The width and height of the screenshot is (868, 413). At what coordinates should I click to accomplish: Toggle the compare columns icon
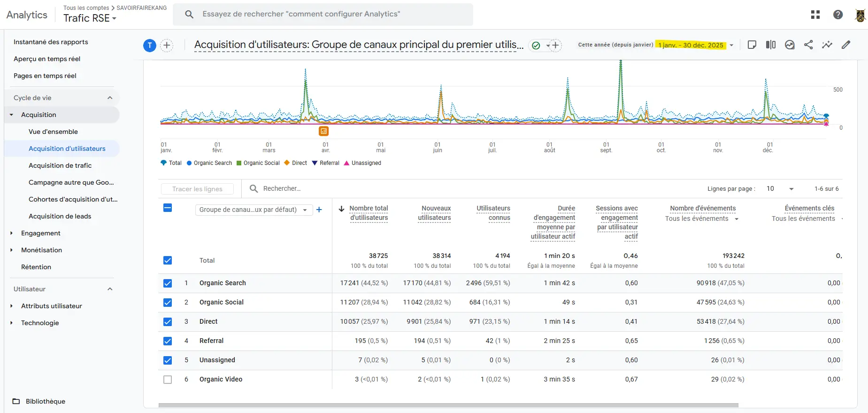[x=771, y=45]
